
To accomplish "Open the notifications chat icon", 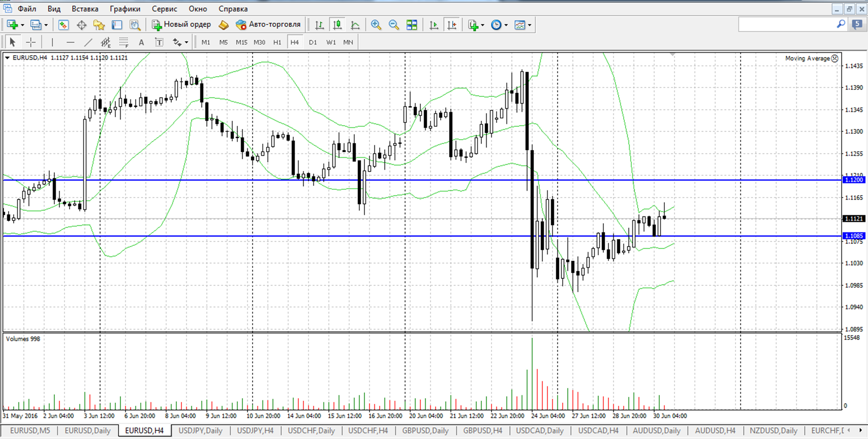I will [857, 24].
